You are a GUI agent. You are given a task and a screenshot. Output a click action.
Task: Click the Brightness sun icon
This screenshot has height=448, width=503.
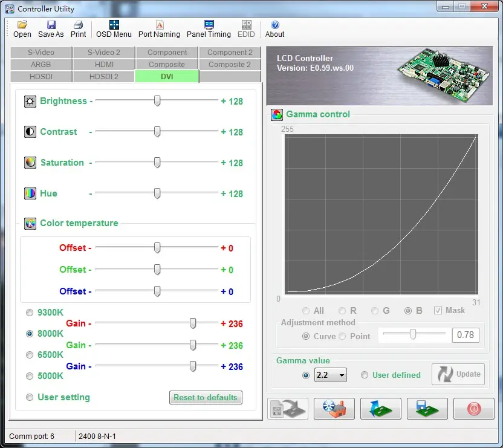point(30,102)
